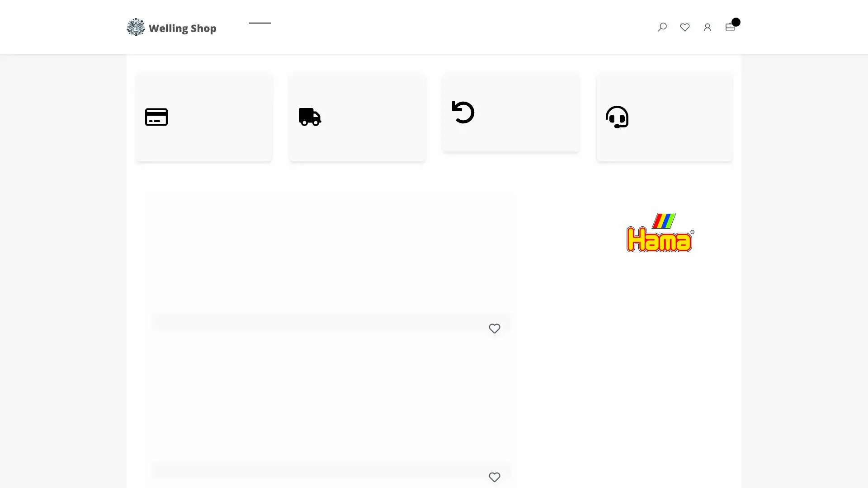Click the black cart count badge
This screenshot has height=488, width=868.
(736, 22)
